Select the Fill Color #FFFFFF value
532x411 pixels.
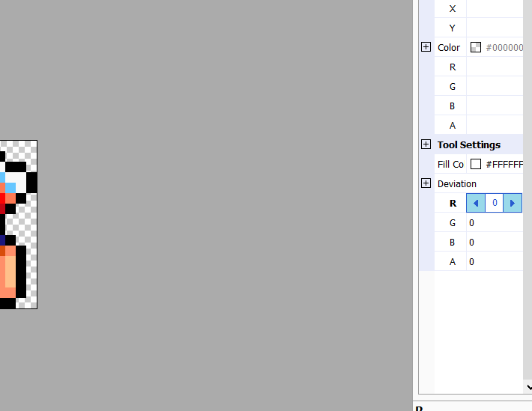click(x=504, y=165)
